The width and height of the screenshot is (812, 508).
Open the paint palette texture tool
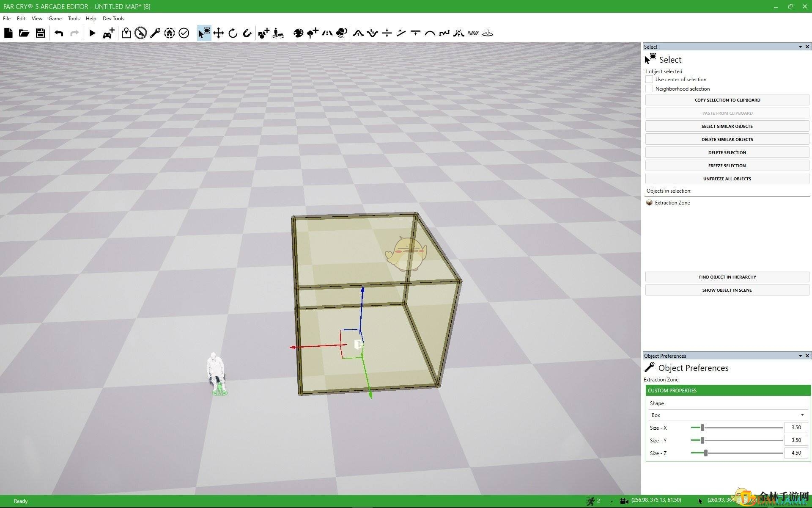[x=298, y=33]
